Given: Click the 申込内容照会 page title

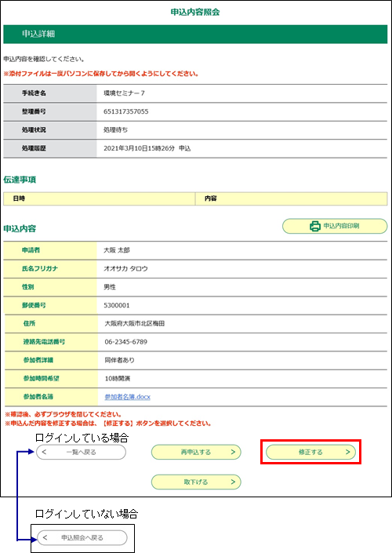Looking at the screenshot, I should [195, 12].
